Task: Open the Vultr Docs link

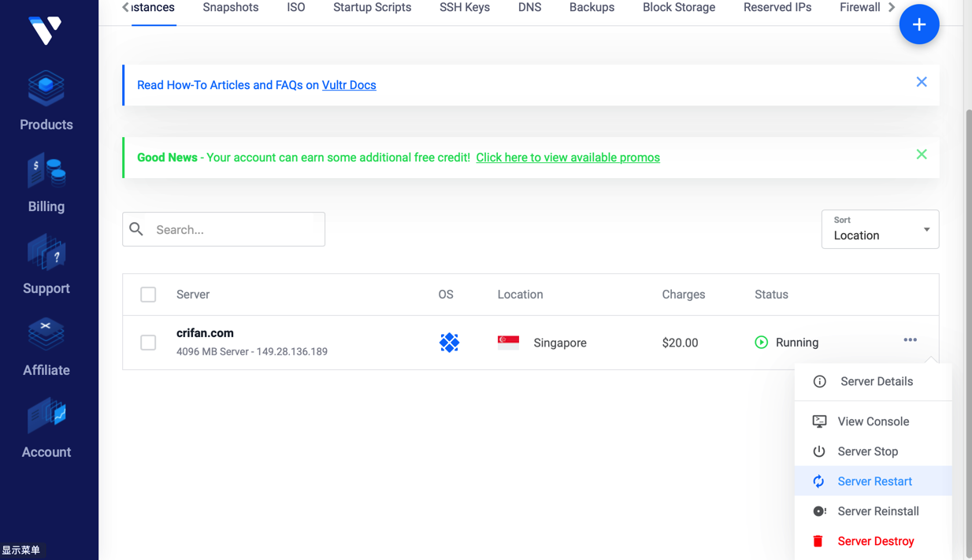Action: [349, 85]
